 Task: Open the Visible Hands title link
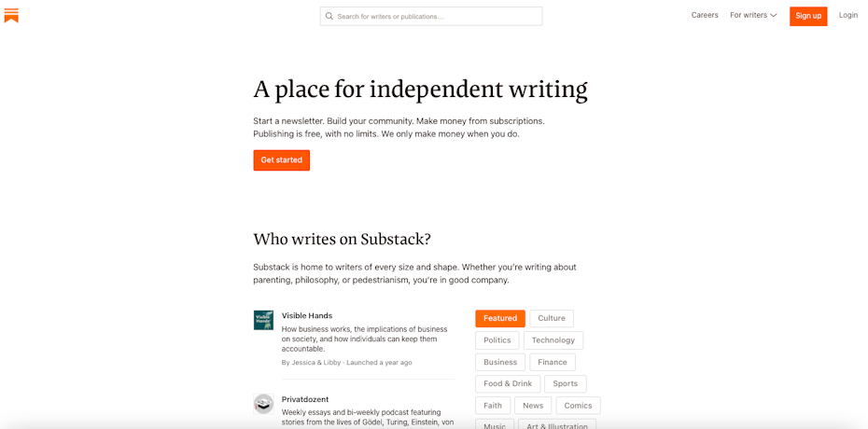click(x=307, y=315)
